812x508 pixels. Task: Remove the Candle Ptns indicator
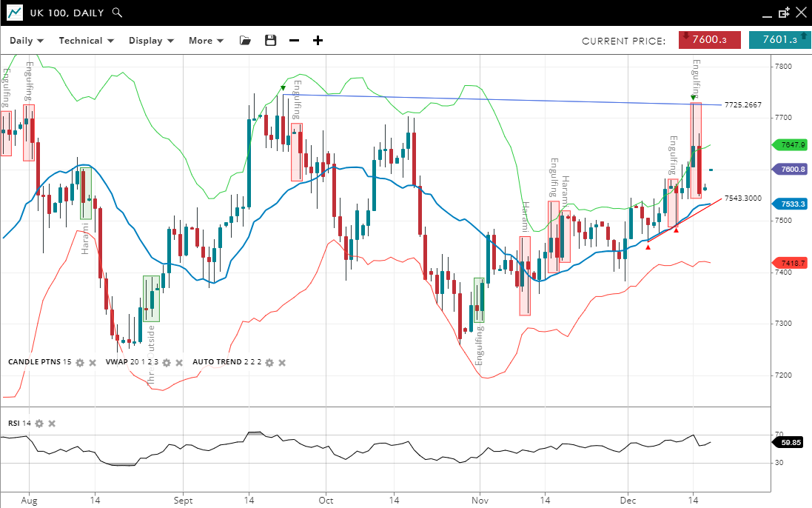[x=93, y=363]
